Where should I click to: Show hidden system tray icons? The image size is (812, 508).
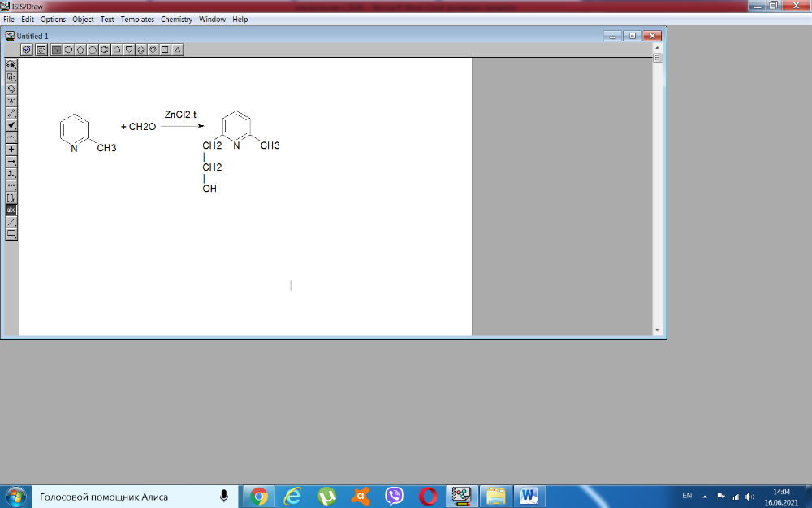pyautogui.click(x=704, y=496)
